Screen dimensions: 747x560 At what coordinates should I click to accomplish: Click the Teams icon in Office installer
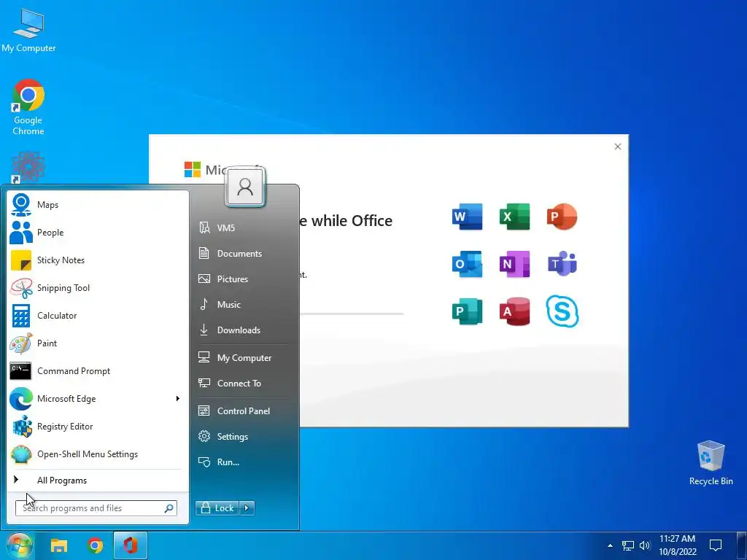click(x=562, y=263)
